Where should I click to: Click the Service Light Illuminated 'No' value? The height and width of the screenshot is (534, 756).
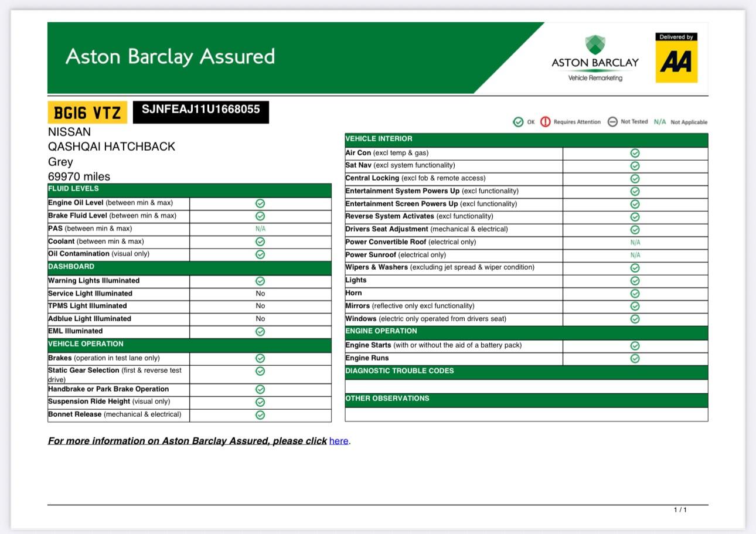click(x=260, y=294)
